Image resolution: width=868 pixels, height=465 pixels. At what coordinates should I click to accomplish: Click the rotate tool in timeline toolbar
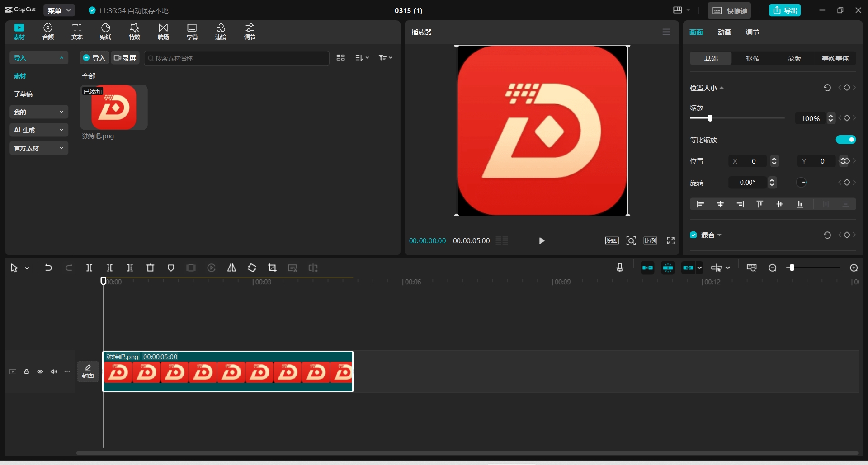pyautogui.click(x=252, y=268)
